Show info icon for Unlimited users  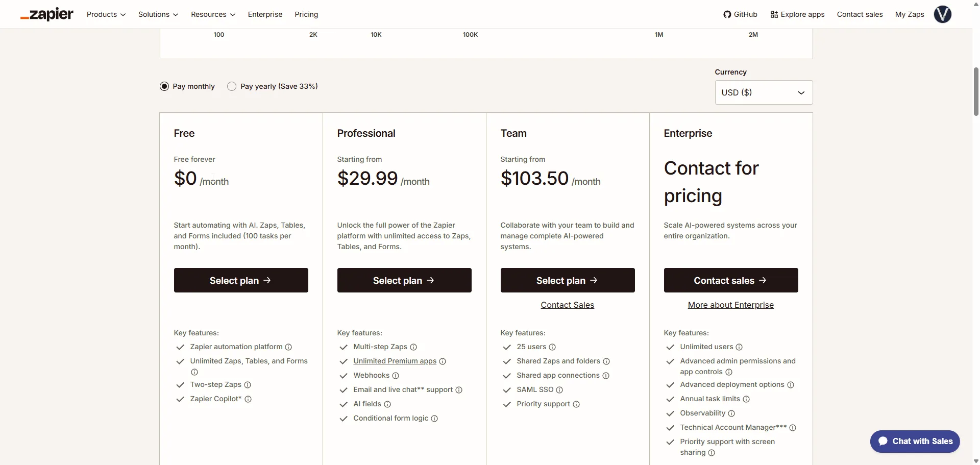pos(739,347)
